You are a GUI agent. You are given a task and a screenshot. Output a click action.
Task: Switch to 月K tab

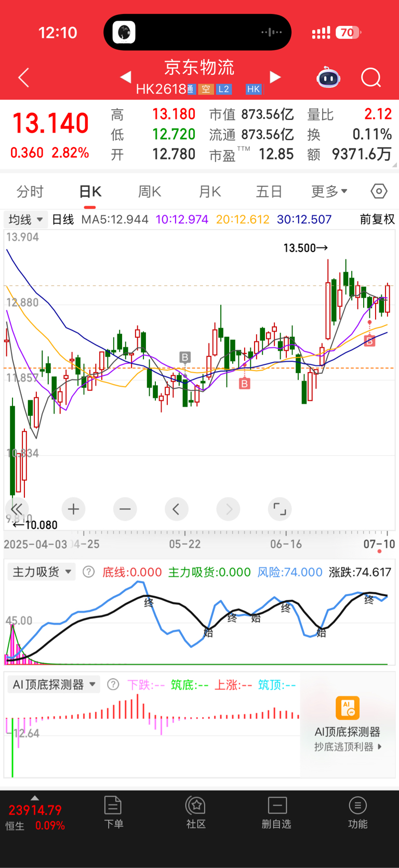[210, 192]
